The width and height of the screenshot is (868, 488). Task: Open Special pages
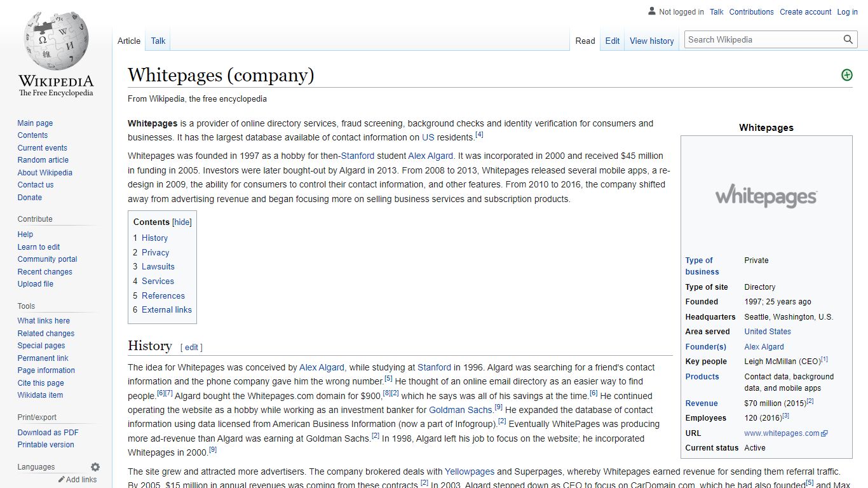pos(41,346)
